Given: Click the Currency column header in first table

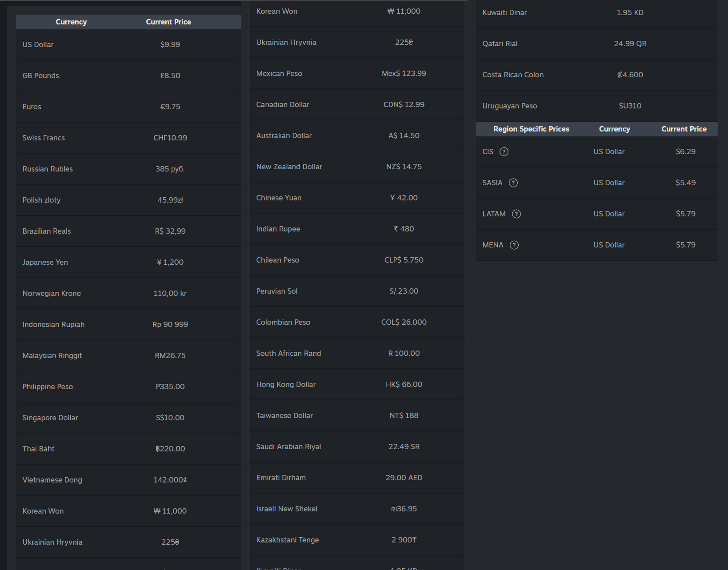Looking at the screenshot, I should coord(71,22).
